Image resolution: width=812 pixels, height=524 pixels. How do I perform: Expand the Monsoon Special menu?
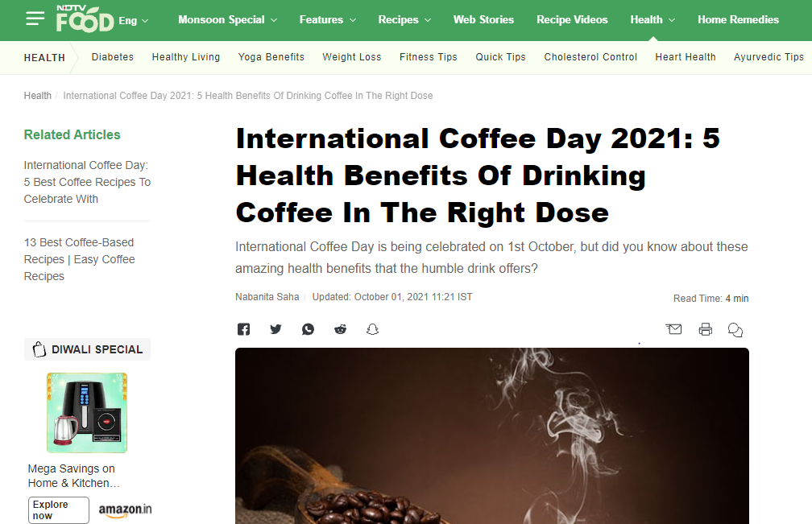coord(227,20)
